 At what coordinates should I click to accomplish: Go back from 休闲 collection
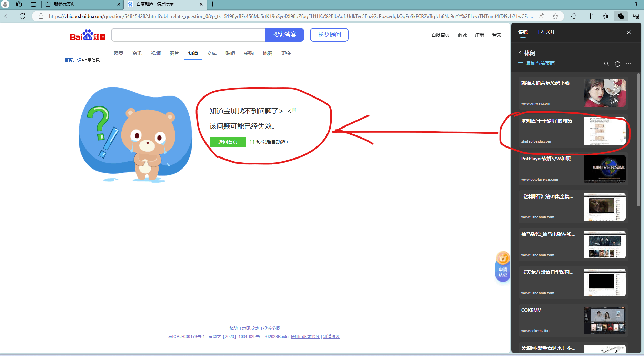point(520,53)
